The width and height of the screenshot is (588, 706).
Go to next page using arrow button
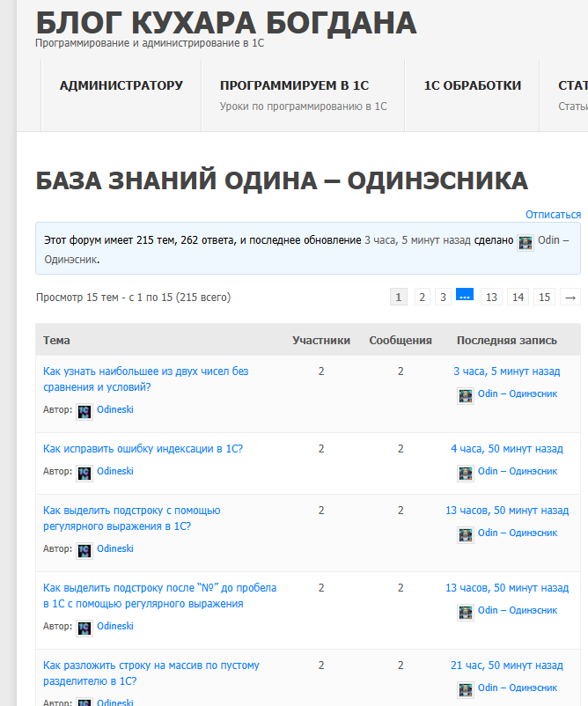click(x=570, y=298)
